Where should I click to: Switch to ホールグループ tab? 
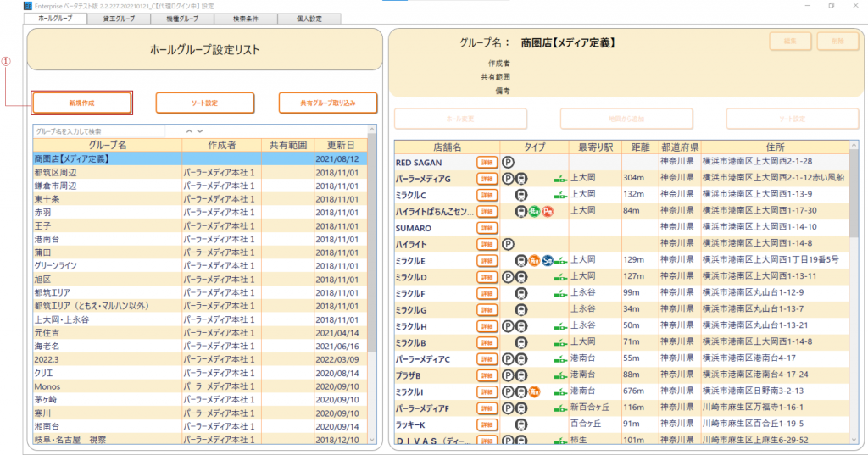[55, 19]
